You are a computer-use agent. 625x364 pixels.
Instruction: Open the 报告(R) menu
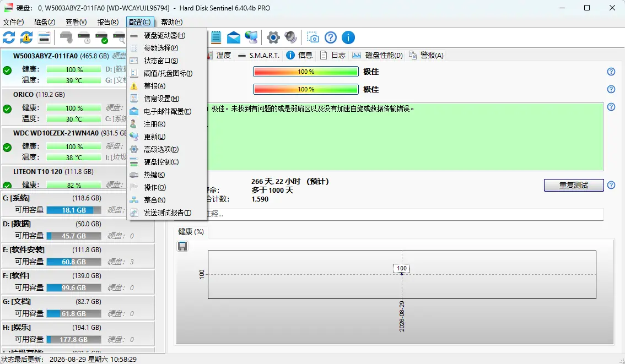(x=107, y=22)
